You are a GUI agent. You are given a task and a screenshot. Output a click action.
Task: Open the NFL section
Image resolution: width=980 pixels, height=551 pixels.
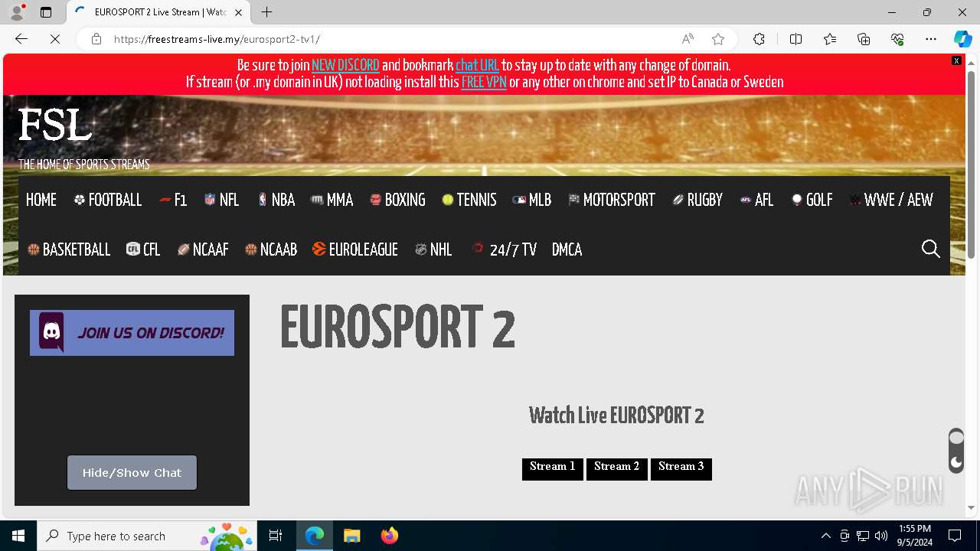[x=222, y=201]
